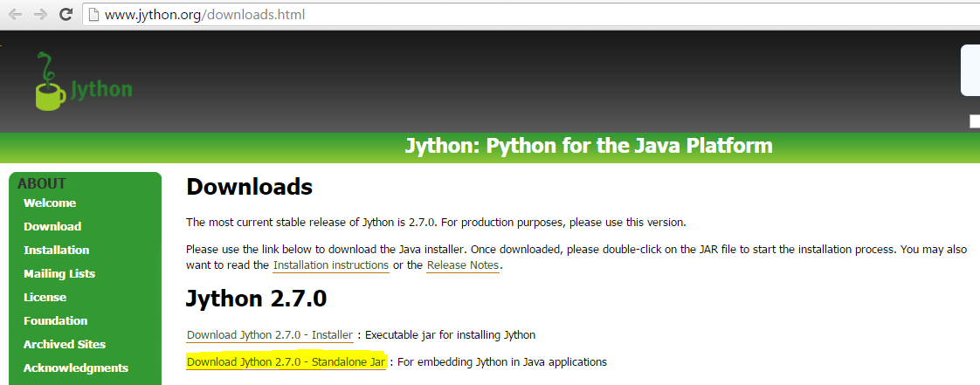This screenshot has width=980, height=385.
Task: Open the Download sidebar item
Action: pyautogui.click(x=52, y=227)
